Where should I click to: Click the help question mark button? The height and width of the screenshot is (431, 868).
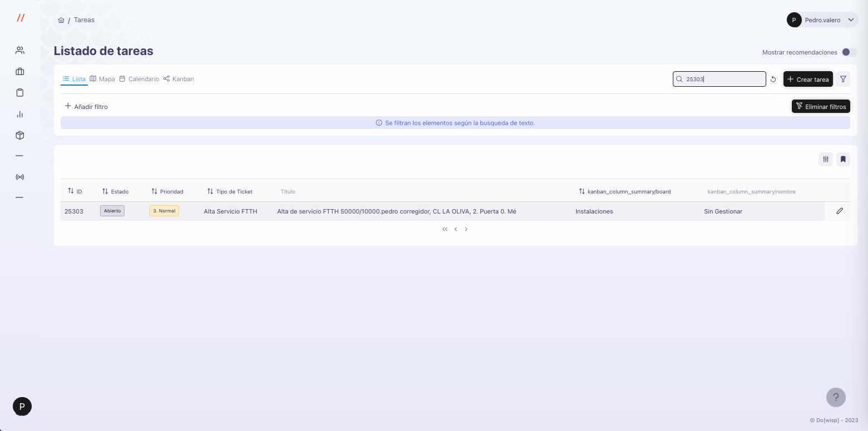pos(836,397)
